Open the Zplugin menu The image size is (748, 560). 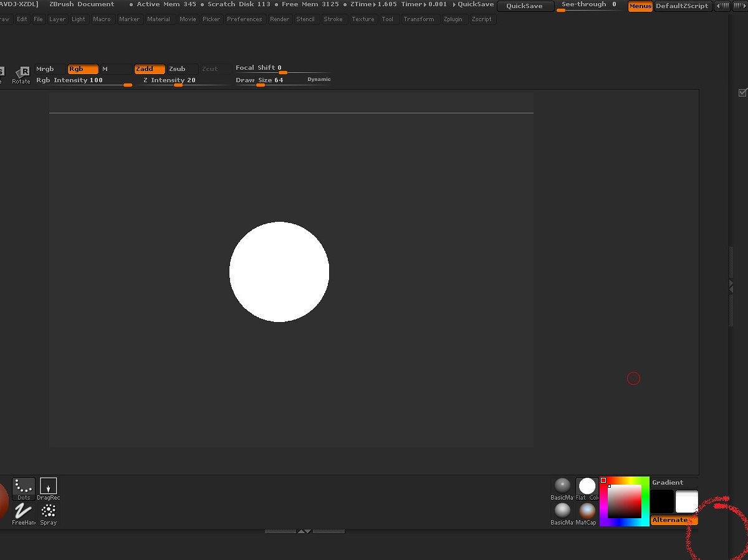(x=453, y=19)
